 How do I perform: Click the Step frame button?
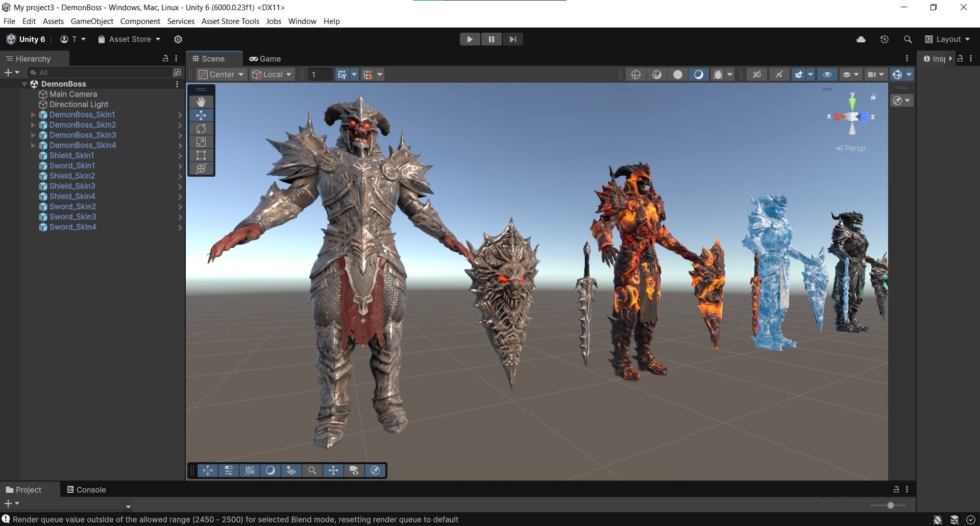[512, 39]
